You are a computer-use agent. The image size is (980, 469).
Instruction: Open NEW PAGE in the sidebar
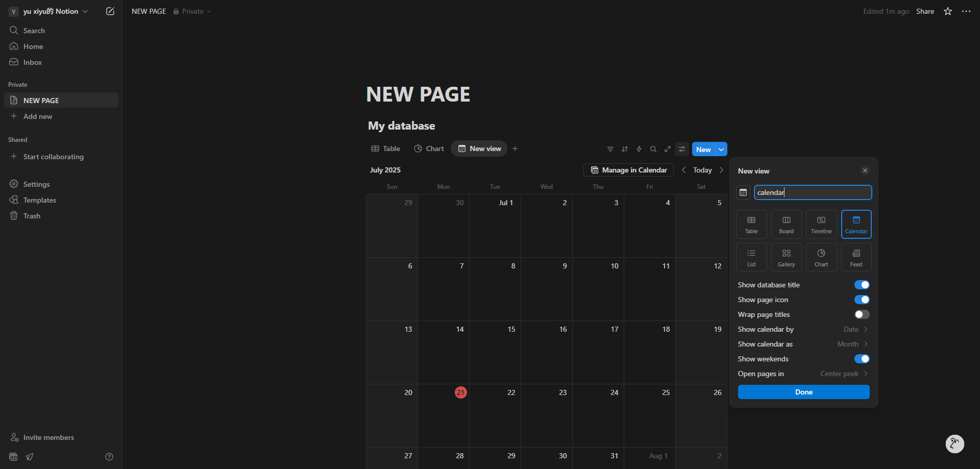(61, 100)
